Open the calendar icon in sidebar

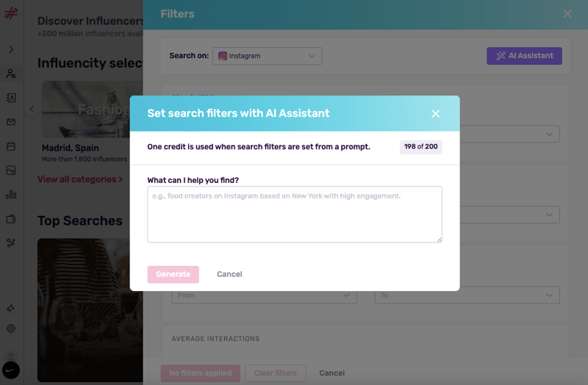point(11,146)
